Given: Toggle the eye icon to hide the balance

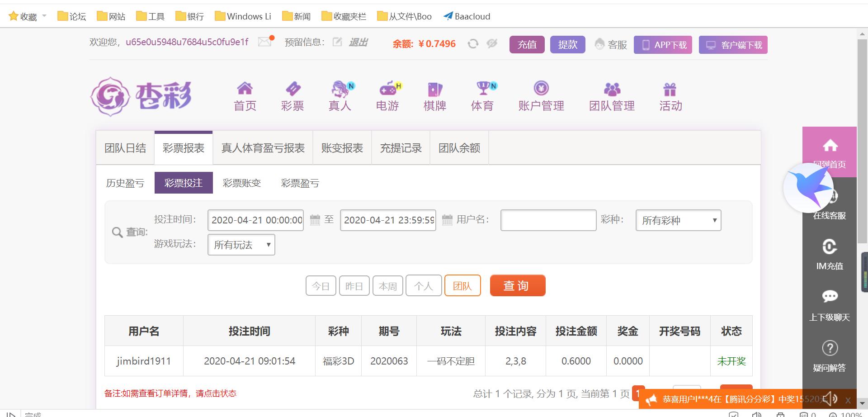Looking at the screenshot, I should [492, 43].
